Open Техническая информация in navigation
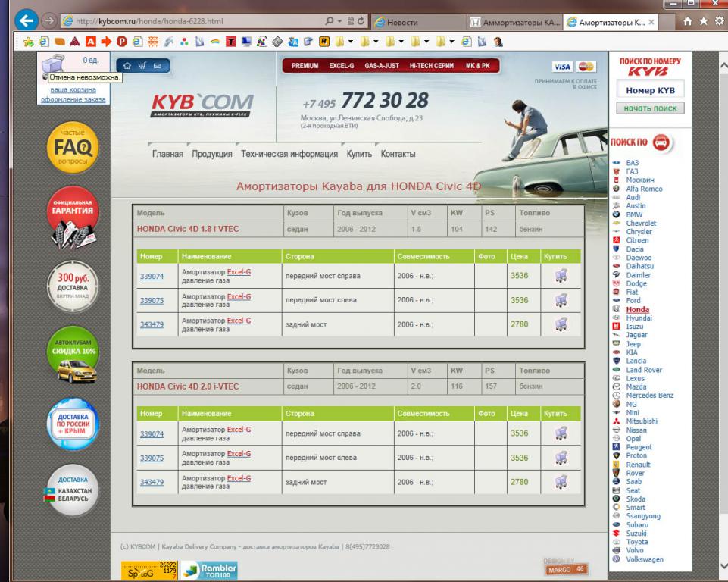Viewport: 728px width, 582px height. point(289,154)
